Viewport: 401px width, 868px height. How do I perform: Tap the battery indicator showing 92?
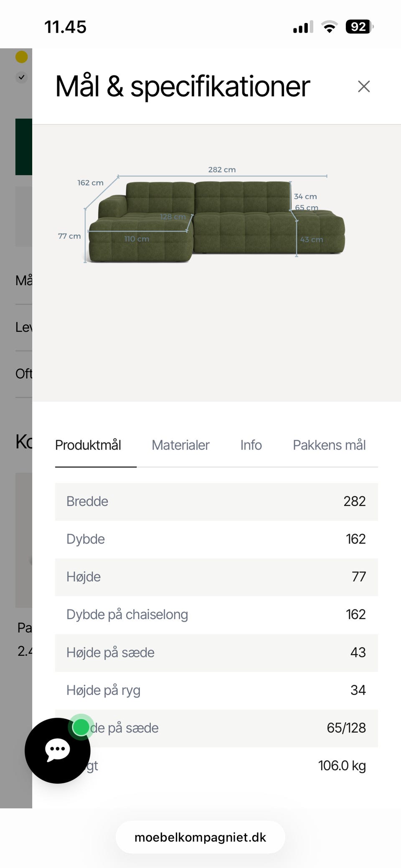tap(359, 27)
